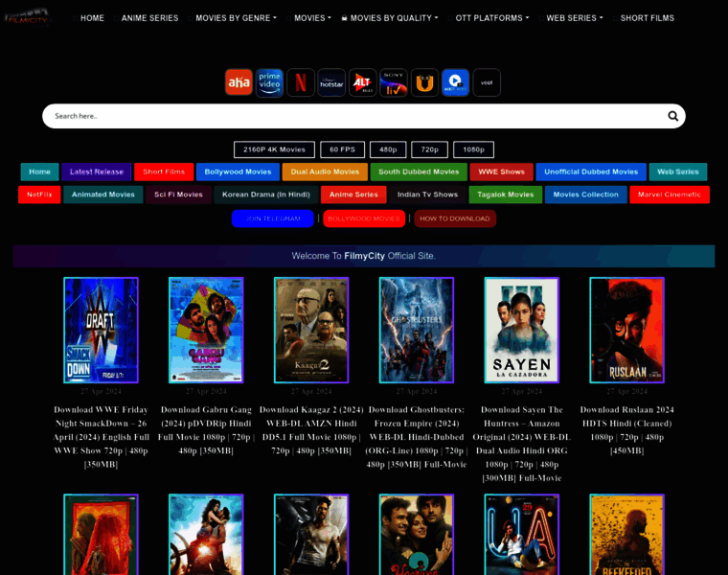Open the Kaagaz 2 poster
Screen dimensions: 728x575
point(311,331)
